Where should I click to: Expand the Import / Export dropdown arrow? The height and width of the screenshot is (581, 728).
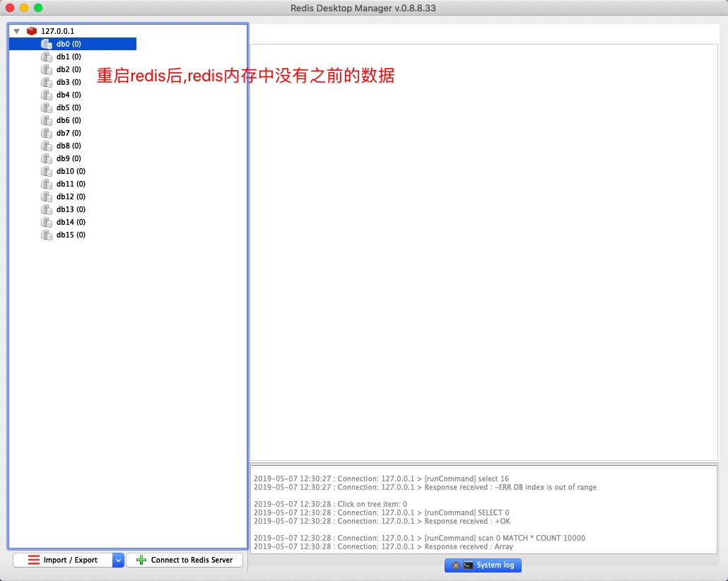pos(119,560)
